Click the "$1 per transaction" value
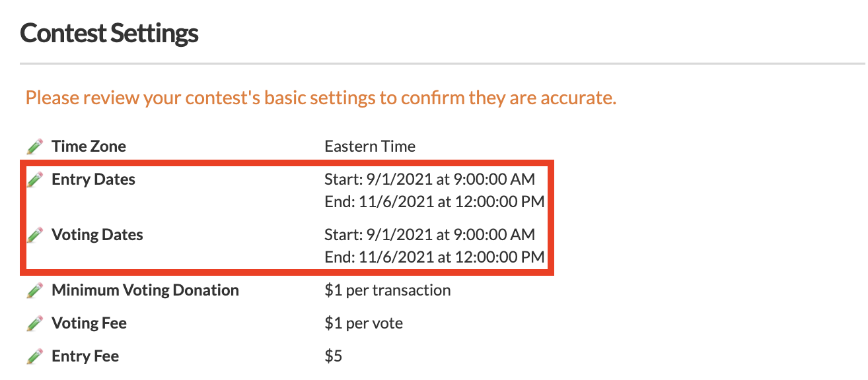The width and height of the screenshot is (868, 380). [388, 290]
